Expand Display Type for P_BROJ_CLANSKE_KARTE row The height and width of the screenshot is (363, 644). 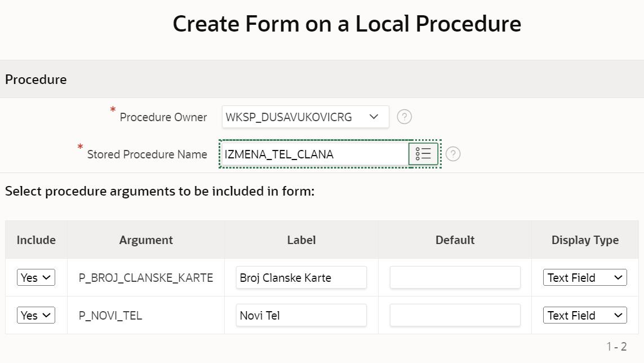[584, 277]
